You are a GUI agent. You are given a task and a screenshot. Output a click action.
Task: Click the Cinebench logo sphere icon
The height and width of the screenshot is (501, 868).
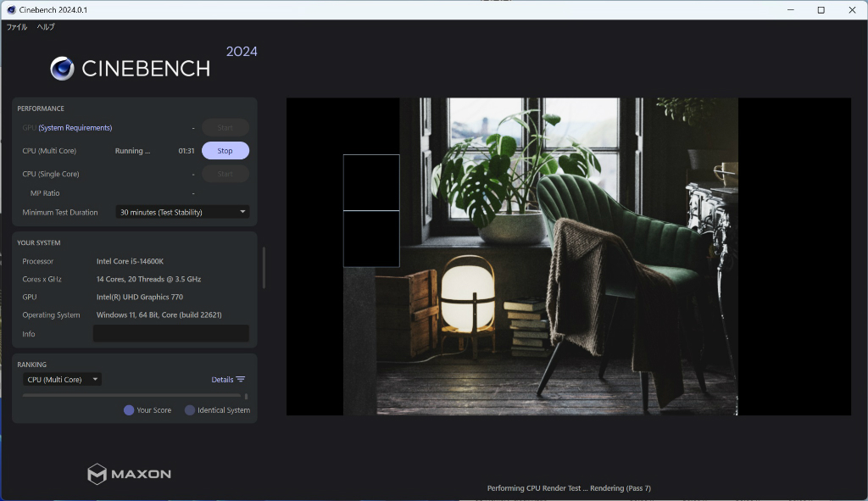62,69
